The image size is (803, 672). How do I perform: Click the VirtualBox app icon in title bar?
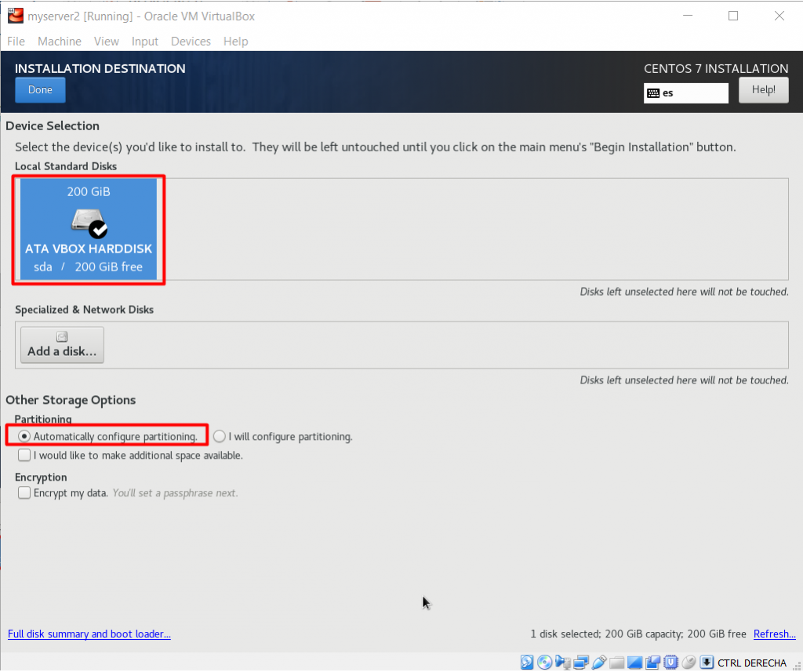coord(16,16)
